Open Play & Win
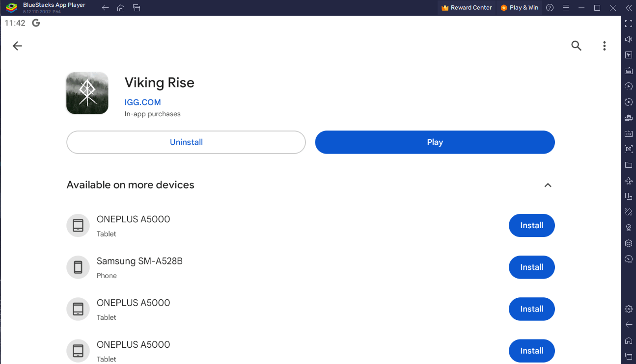 (x=520, y=8)
